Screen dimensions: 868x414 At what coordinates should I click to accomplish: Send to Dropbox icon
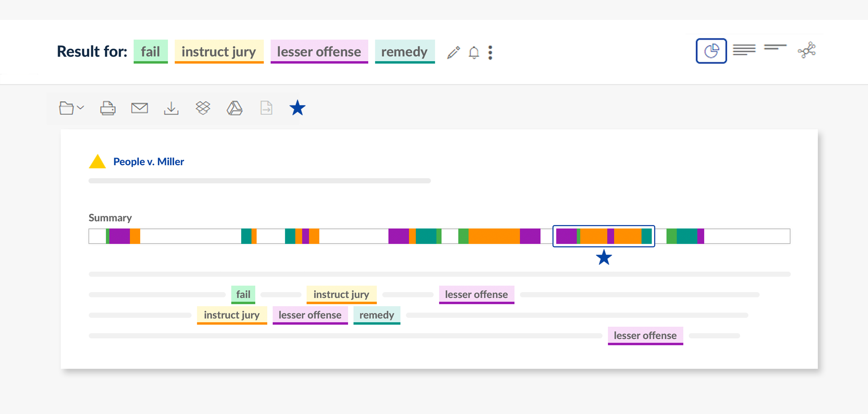coord(203,108)
